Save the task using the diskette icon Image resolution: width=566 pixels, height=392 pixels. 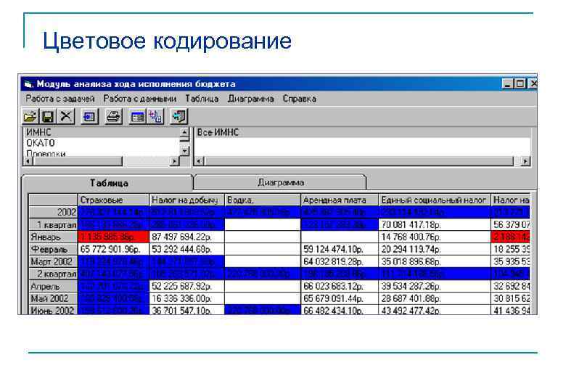click(x=48, y=117)
